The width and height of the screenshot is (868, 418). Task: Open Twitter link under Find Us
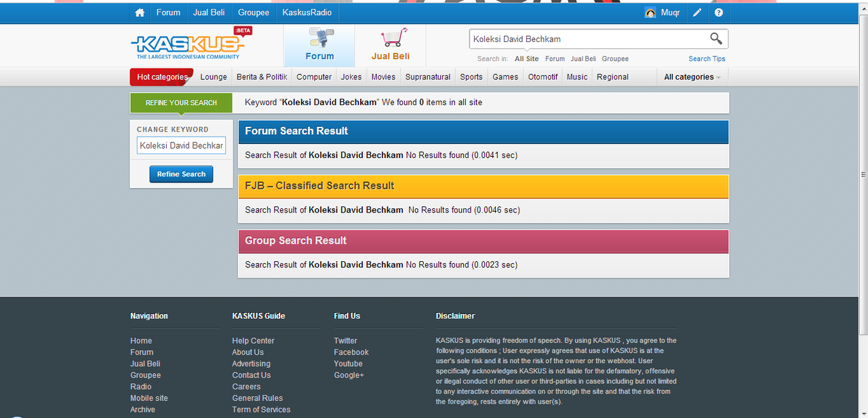[x=345, y=341]
